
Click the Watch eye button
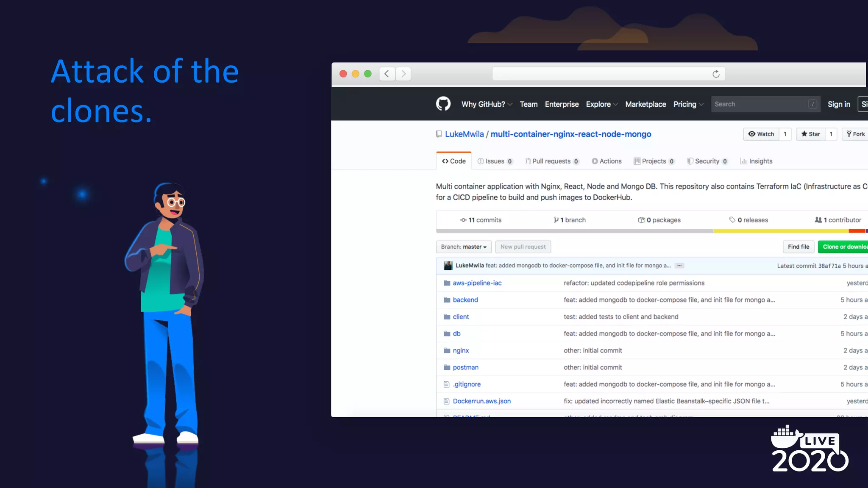[761, 134]
